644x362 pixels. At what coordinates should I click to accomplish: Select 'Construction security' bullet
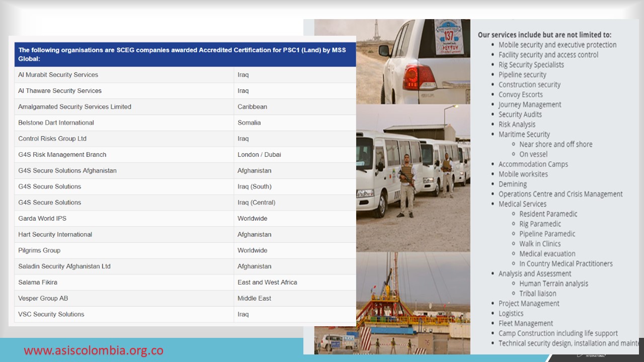tap(529, 85)
